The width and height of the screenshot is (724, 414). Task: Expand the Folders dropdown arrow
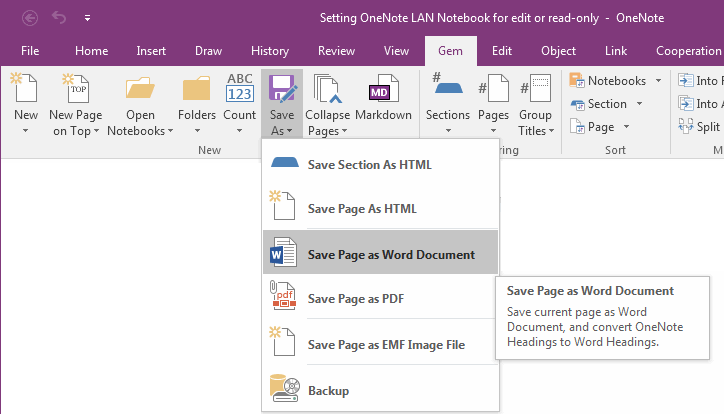197,131
